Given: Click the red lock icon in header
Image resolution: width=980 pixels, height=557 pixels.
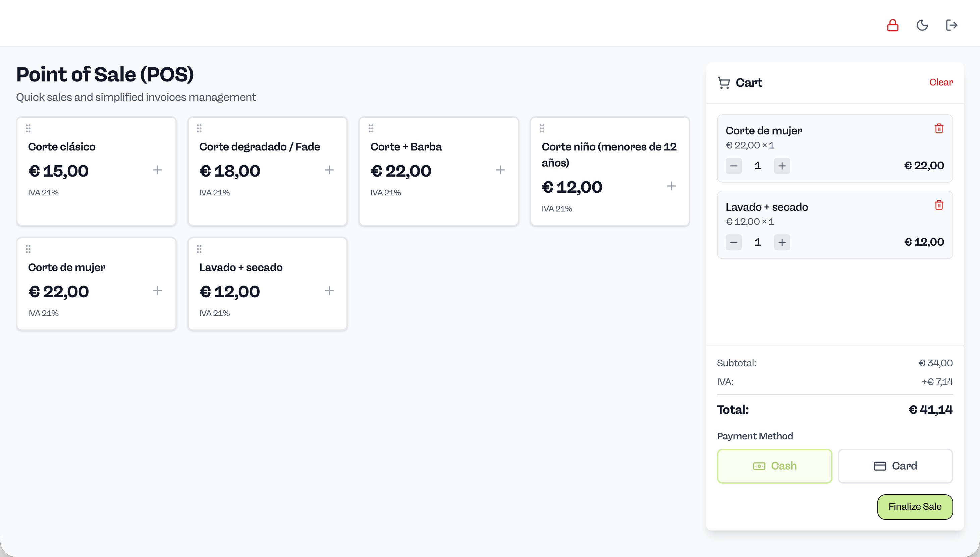Looking at the screenshot, I should click(x=892, y=25).
